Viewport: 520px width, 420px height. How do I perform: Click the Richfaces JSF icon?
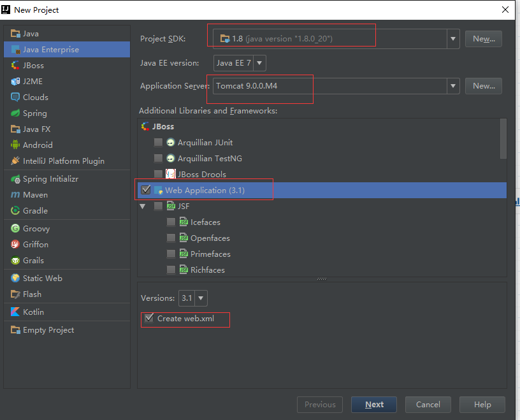184,270
